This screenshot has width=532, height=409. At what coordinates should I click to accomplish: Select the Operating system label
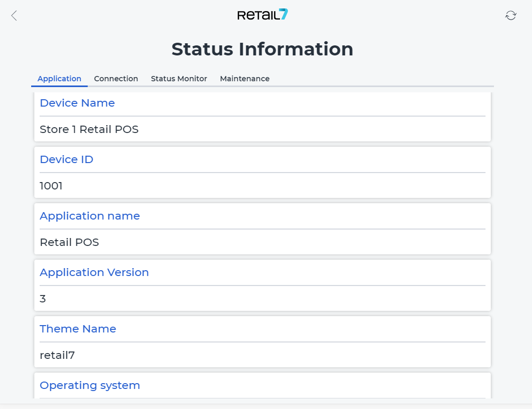[90, 386]
